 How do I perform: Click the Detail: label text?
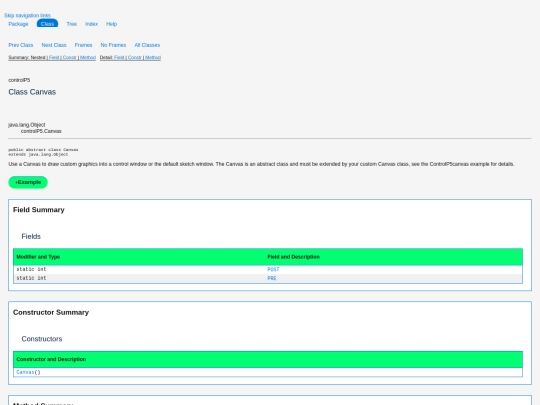click(x=106, y=58)
